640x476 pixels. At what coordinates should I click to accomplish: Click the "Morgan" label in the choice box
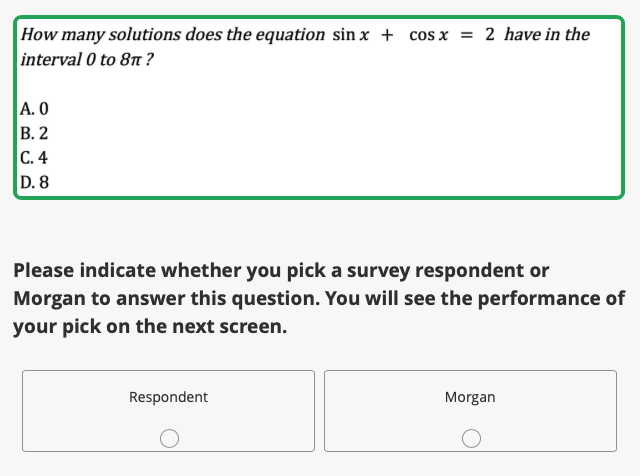pos(470,397)
